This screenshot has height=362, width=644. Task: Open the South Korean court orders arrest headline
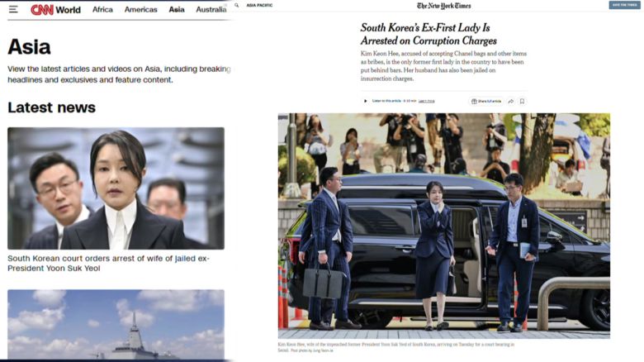108,264
